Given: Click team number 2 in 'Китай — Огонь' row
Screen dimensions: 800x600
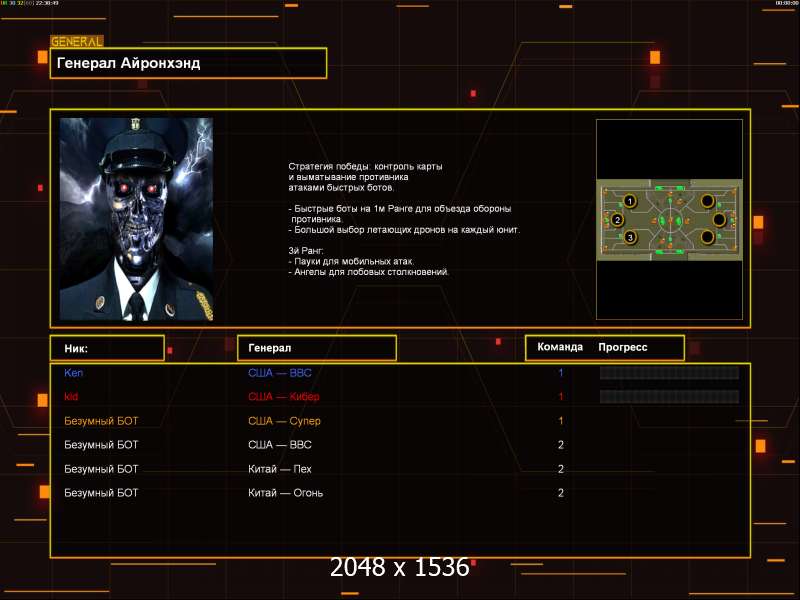Looking at the screenshot, I should click(x=561, y=493).
